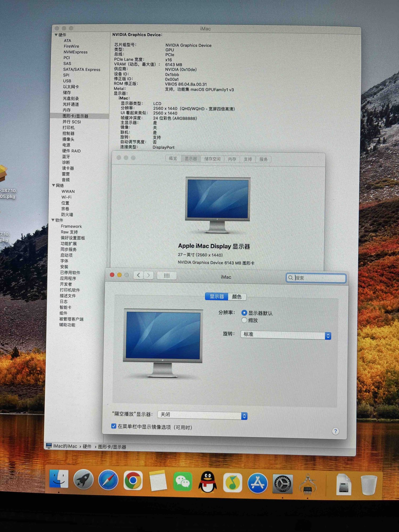The height and width of the screenshot is (532, 399).
Task: Select 被管理客户端 in the sidebar
Action: point(71,319)
